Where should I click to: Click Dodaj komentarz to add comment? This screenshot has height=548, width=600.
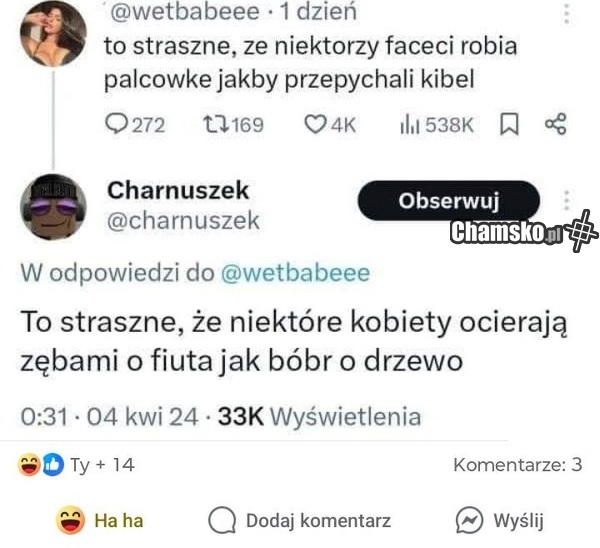tap(300, 520)
